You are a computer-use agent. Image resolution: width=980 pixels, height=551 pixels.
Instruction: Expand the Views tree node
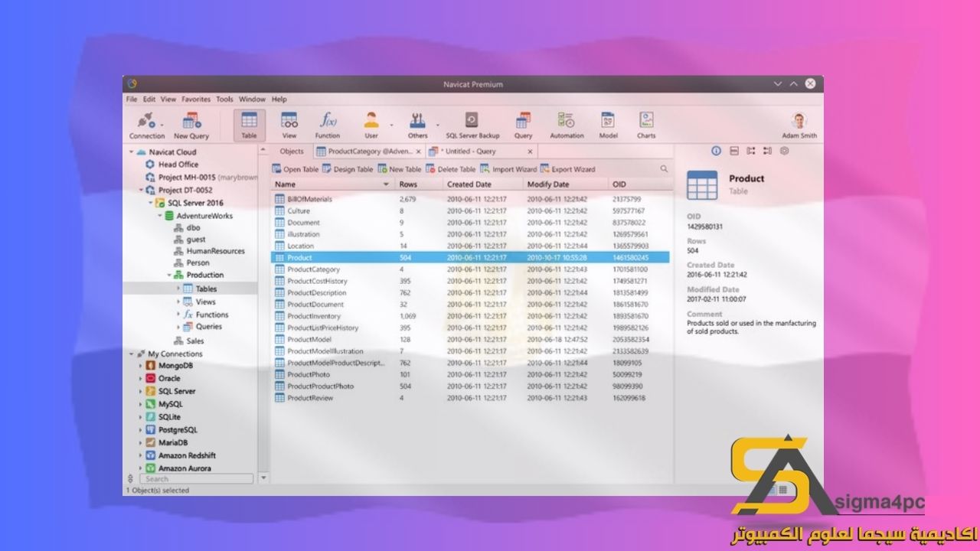[178, 302]
